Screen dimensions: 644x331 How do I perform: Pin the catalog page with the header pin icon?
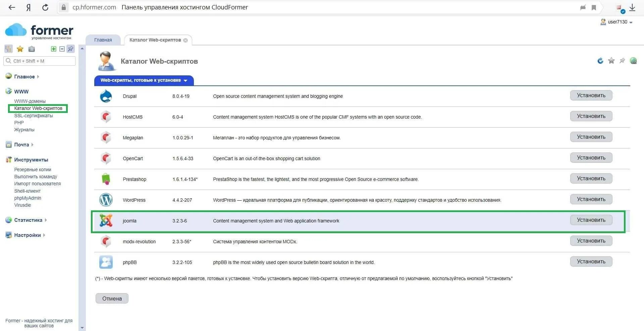[x=622, y=61]
